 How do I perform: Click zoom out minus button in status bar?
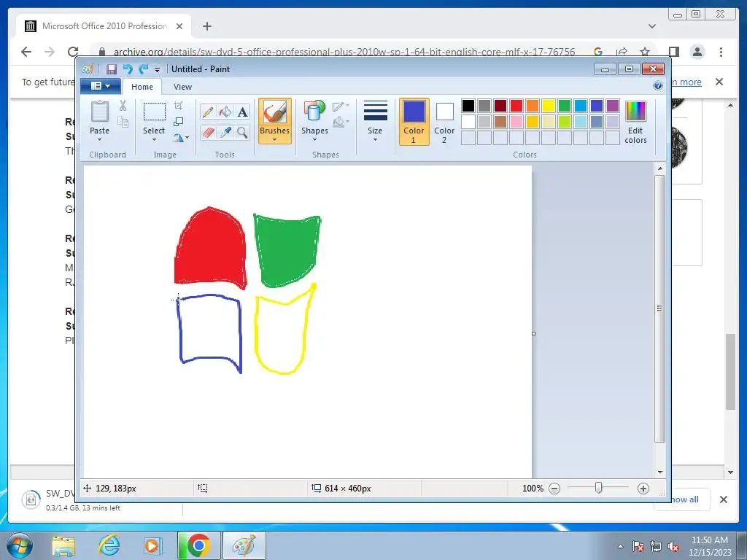pos(554,488)
